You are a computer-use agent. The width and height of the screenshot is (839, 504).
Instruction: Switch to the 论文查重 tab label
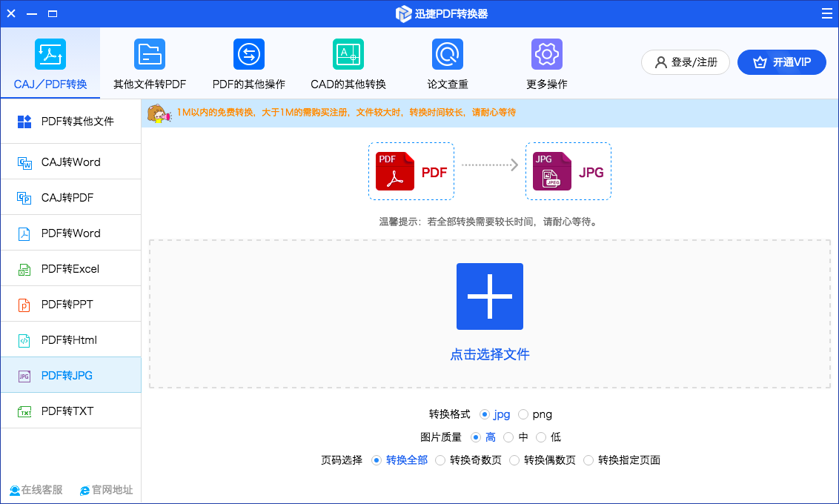[448, 84]
